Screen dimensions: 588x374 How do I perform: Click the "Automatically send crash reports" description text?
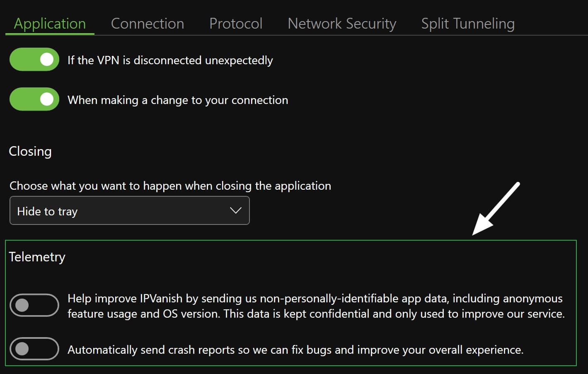pyautogui.click(x=295, y=350)
